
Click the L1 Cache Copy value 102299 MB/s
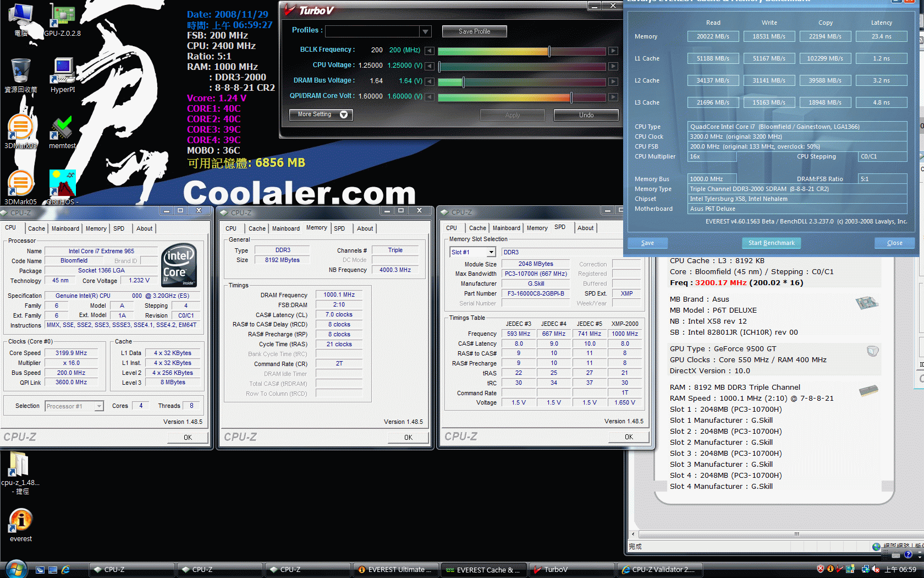tap(825, 58)
